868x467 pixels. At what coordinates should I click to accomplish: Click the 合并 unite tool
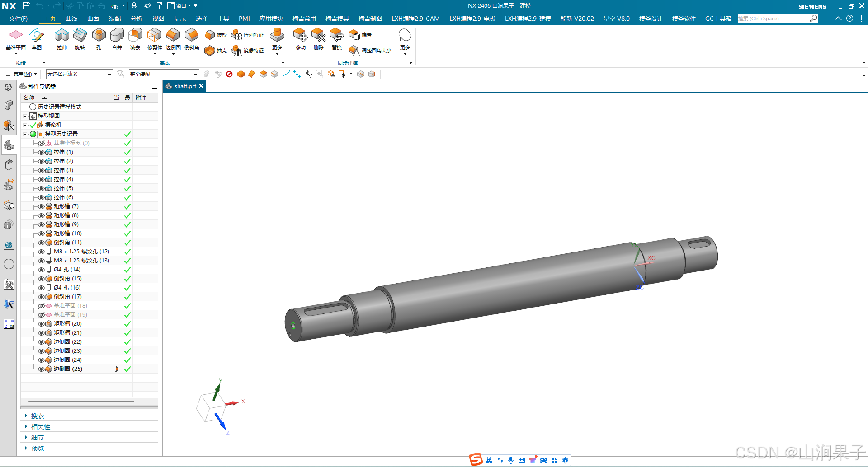coord(117,39)
